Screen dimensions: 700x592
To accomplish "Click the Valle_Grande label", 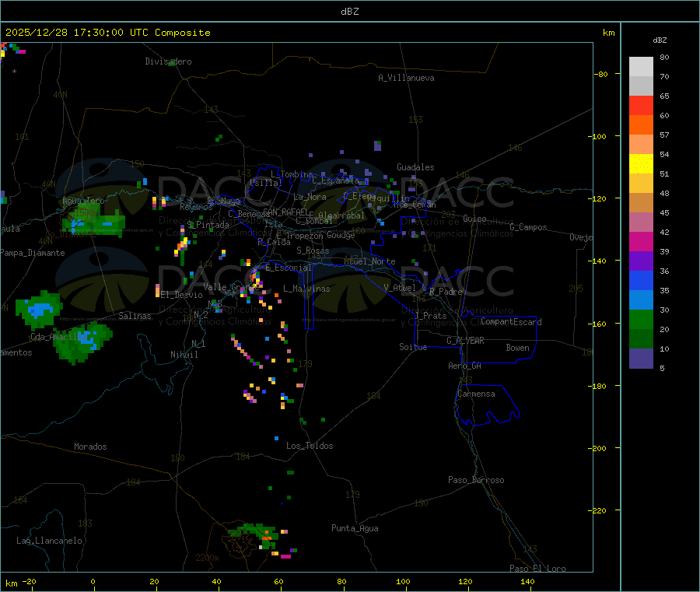I will pos(231,286).
